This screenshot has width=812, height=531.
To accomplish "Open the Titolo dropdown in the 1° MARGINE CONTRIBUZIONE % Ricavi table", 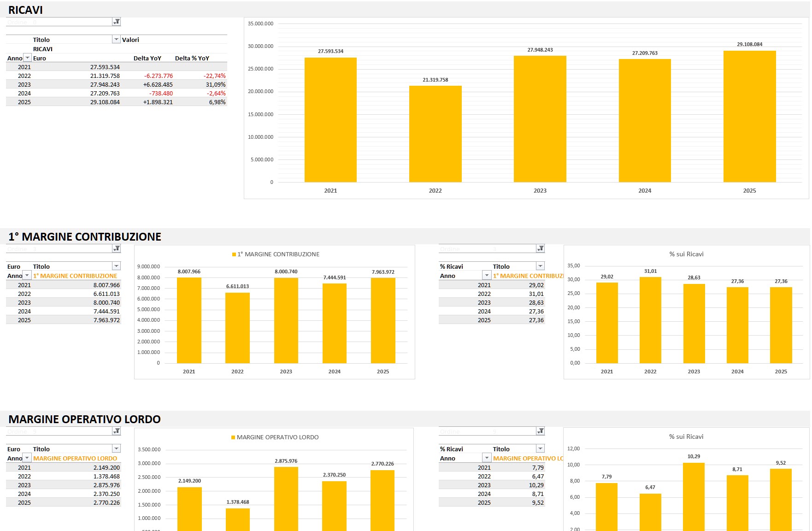I will point(540,266).
